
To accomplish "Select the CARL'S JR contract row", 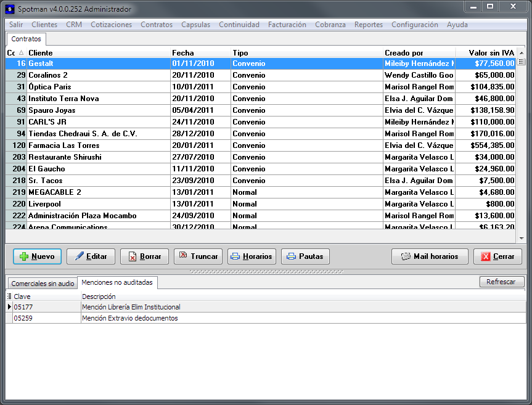I will point(261,122).
